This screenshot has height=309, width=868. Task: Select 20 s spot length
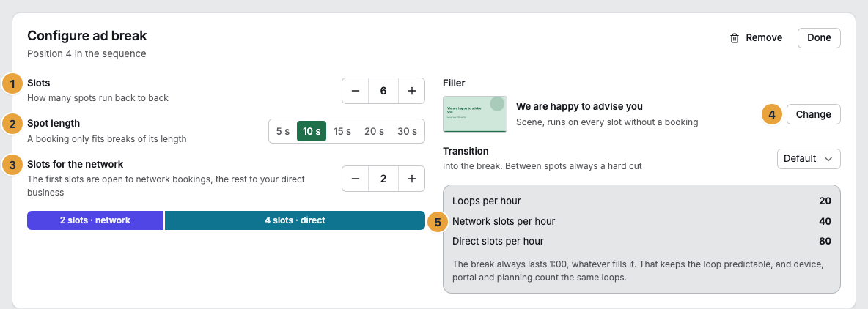coord(374,132)
